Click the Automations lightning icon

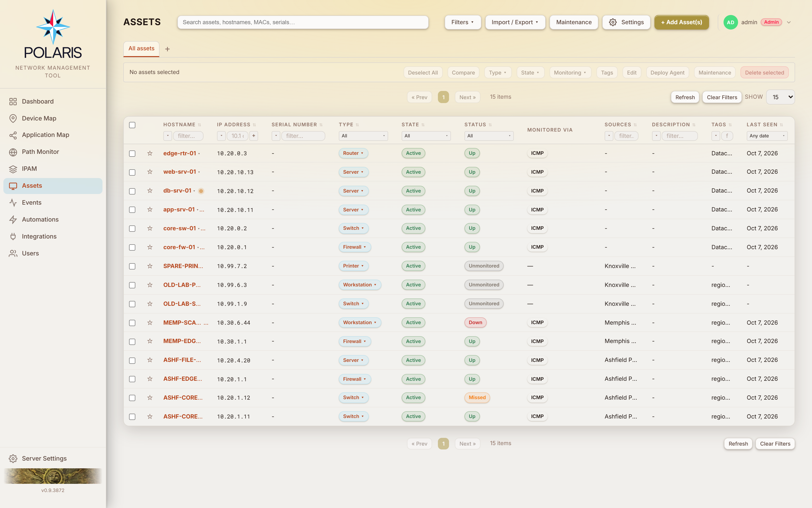[x=13, y=219]
